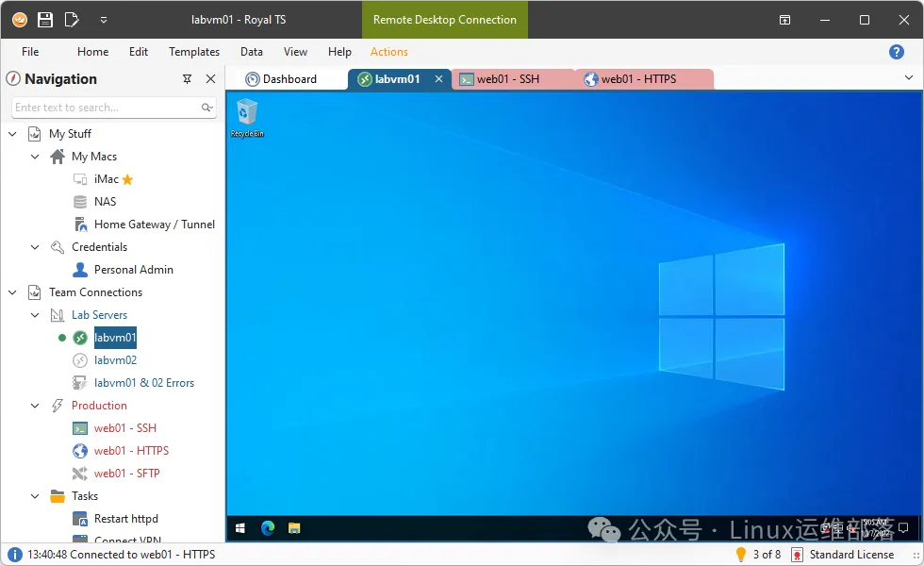Viewport: 924px width, 566px height.
Task: Pin the Navigation panel
Action: 187,79
